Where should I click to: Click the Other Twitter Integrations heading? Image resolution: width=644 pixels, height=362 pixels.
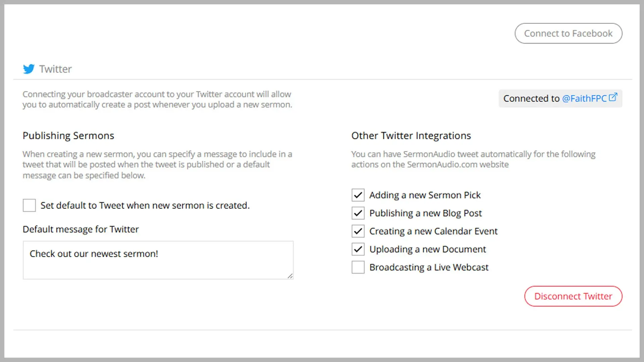(411, 136)
